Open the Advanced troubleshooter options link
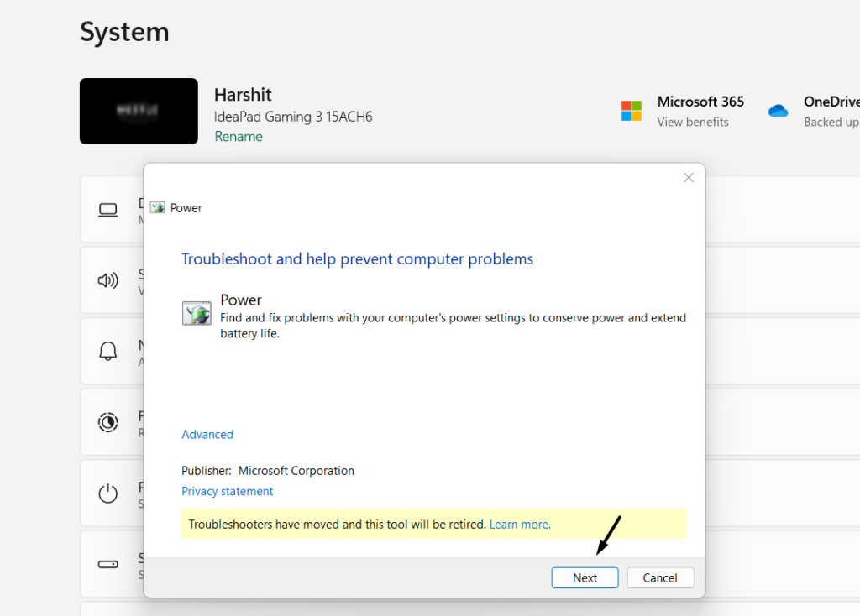860x616 pixels. point(207,434)
